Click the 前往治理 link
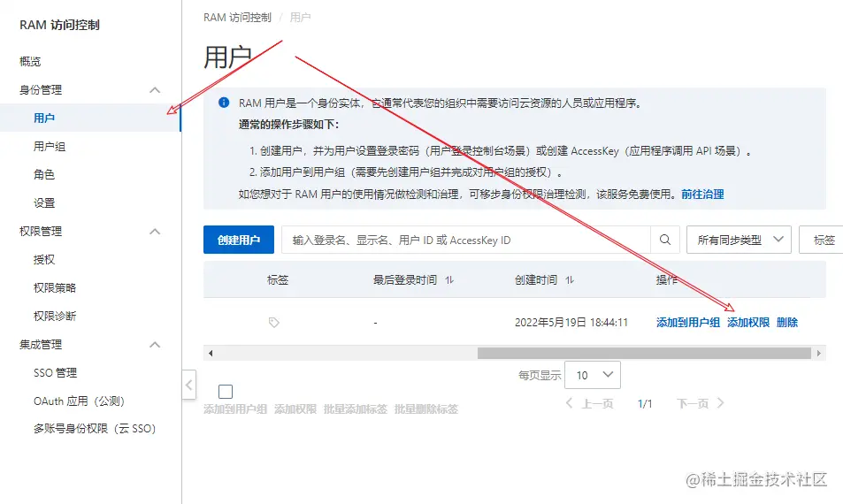Image resolution: width=843 pixels, height=504 pixels. click(x=702, y=194)
